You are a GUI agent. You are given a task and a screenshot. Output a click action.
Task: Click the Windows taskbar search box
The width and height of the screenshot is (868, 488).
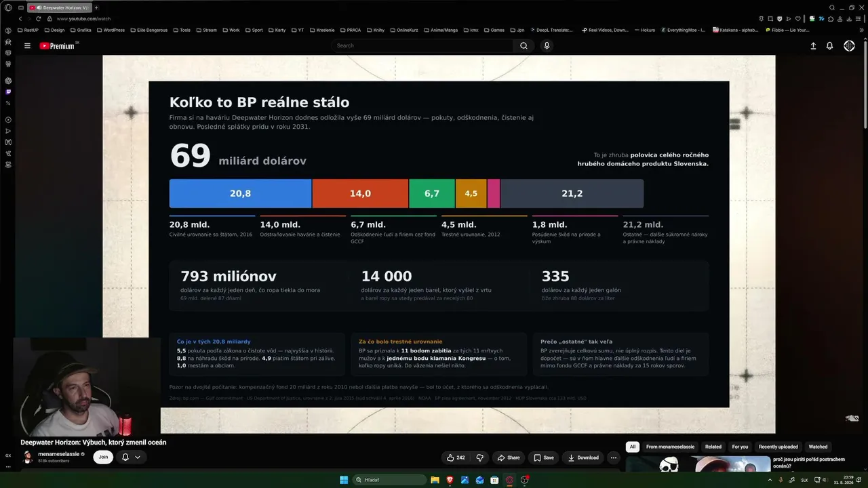pyautogui.click(x=390, y=480)
